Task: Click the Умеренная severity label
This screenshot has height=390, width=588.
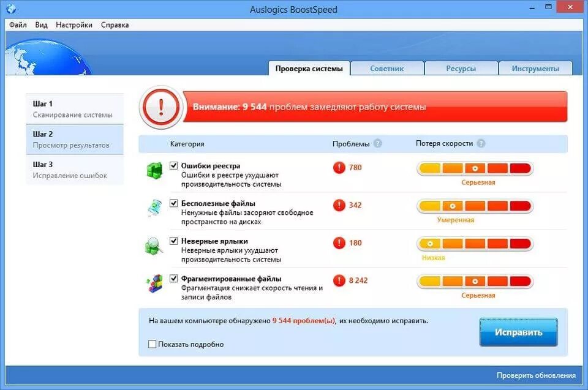Action: click(x=456, y=220)
